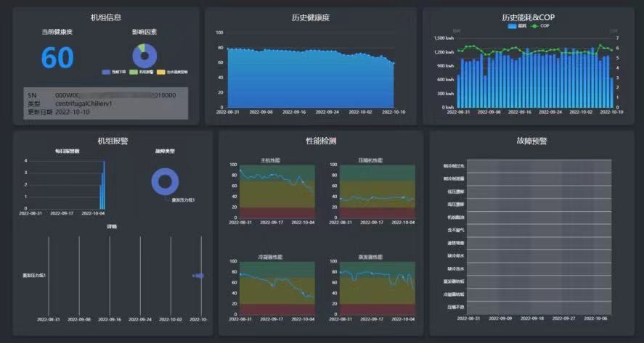
Task: Click the green slice of 影响因素 donut
Action: point(142,47)
